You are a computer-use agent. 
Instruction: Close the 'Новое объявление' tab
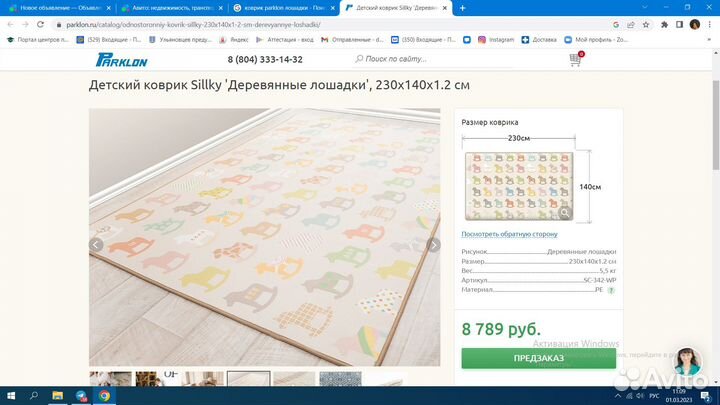coord(108,8)
